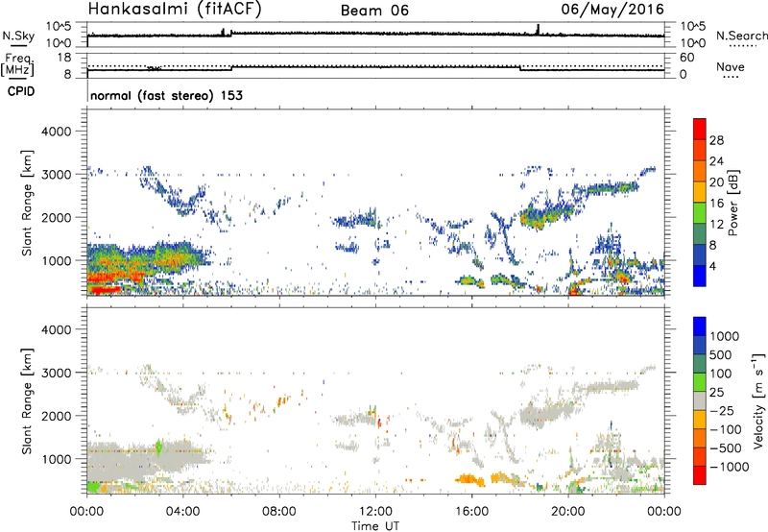Click the 'Time UT' axis title

375,526
